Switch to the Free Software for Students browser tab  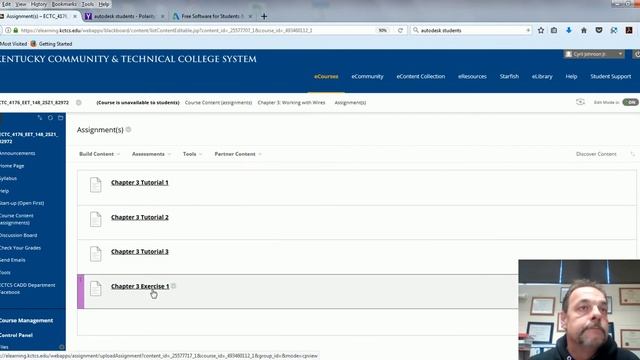(213, 16)
